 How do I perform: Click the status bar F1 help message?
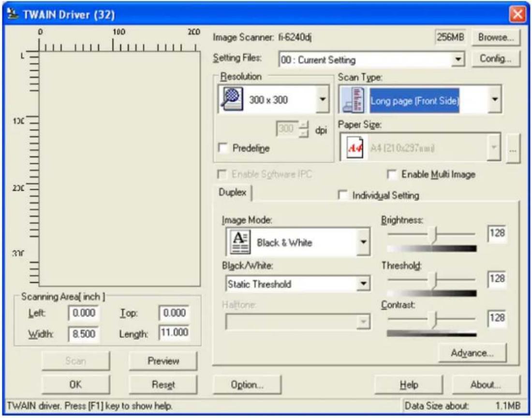[89, 405]
